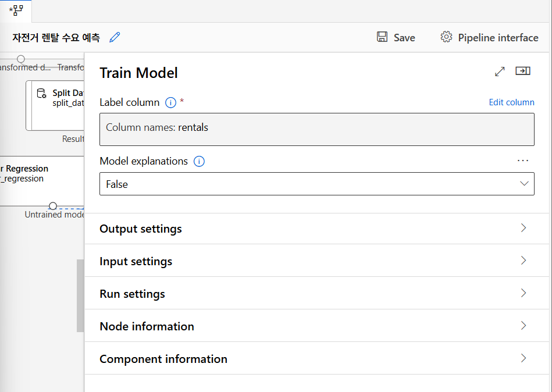Click the Split Data dataset icon

click(41, 94)
